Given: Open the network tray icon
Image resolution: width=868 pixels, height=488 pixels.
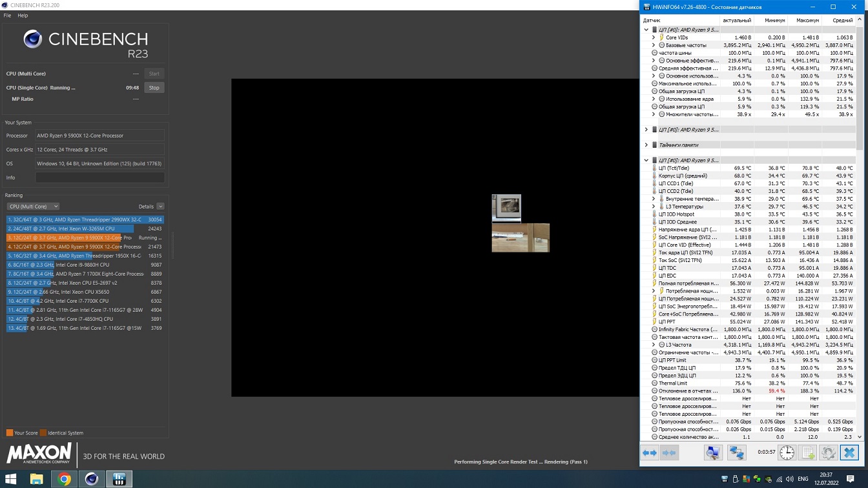Looking at the screenshot, I should click(779, 479).
